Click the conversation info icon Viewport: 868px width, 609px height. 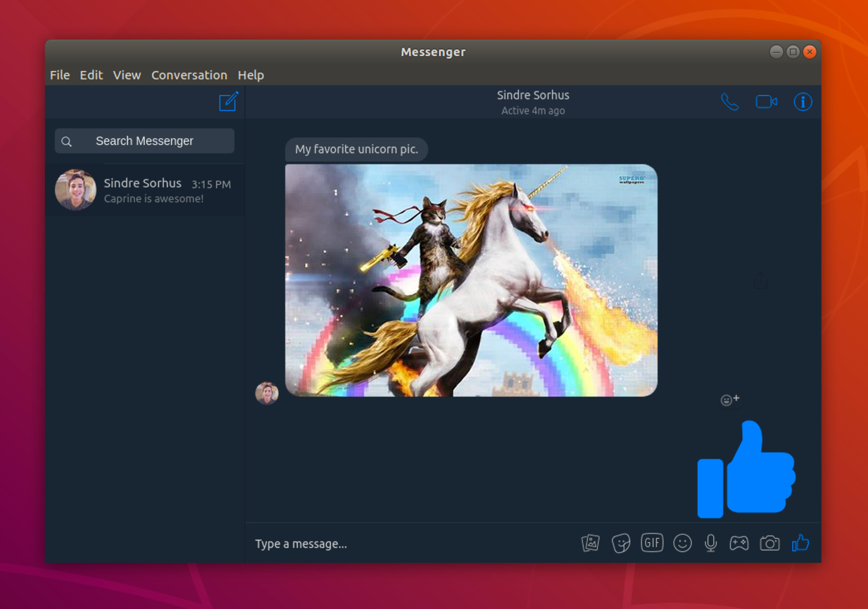[x=804, y=101]
